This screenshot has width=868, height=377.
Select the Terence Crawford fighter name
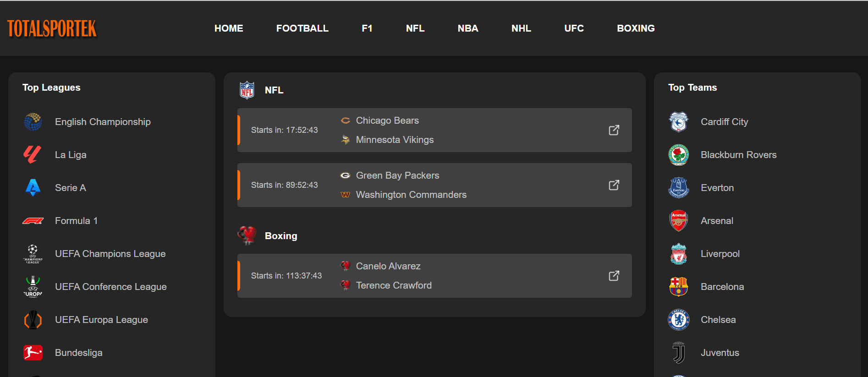tap(394, 285)
